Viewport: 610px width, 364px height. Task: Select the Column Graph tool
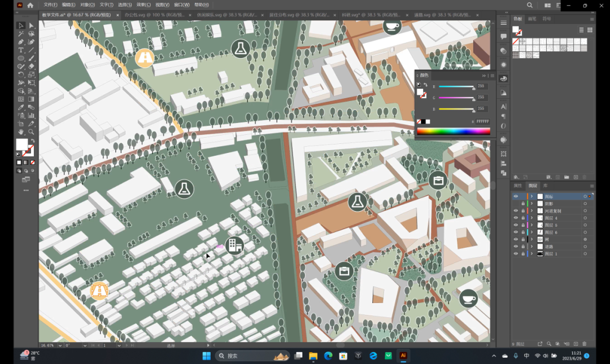32,116
